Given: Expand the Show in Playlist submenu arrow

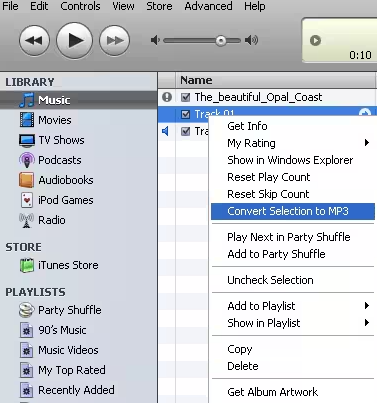Looking at the screenshot, I should pyautogui.click(x=367, y=323).
